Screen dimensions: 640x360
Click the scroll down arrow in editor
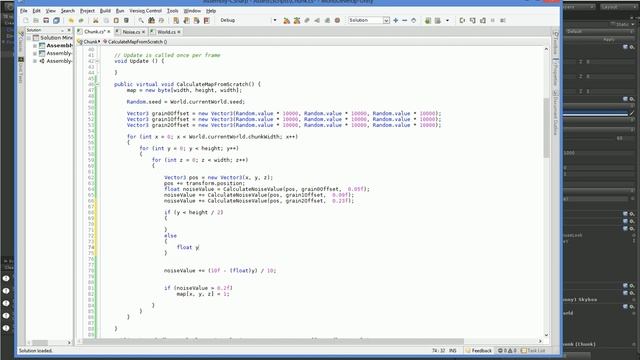click(x=547, y=335)
